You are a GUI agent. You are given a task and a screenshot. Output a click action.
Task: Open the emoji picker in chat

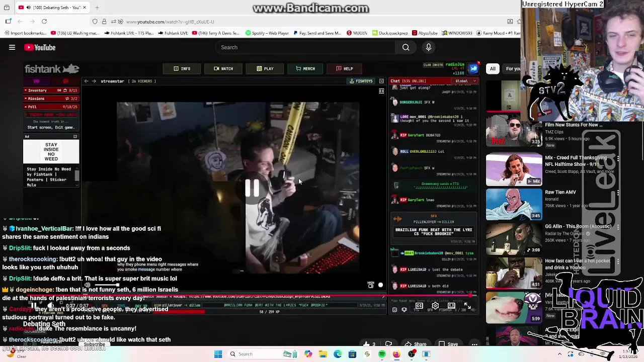[395, 310]
